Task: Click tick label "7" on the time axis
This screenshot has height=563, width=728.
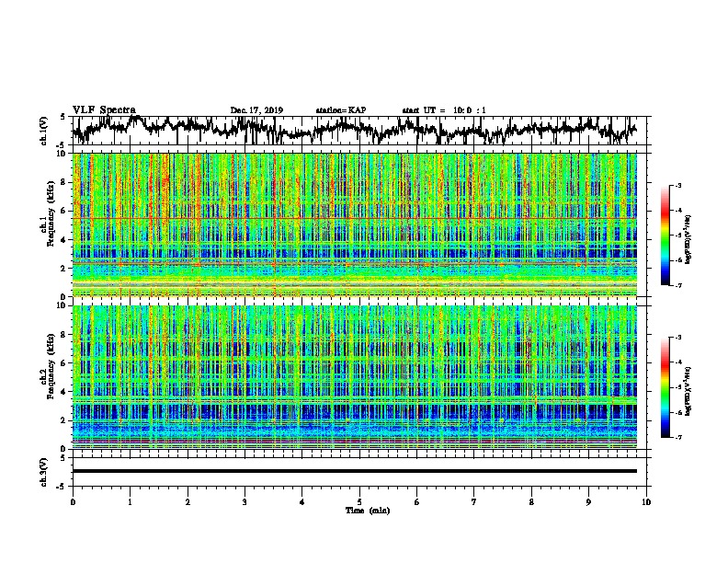Action: pyautogui.click(x=474, y=502)
